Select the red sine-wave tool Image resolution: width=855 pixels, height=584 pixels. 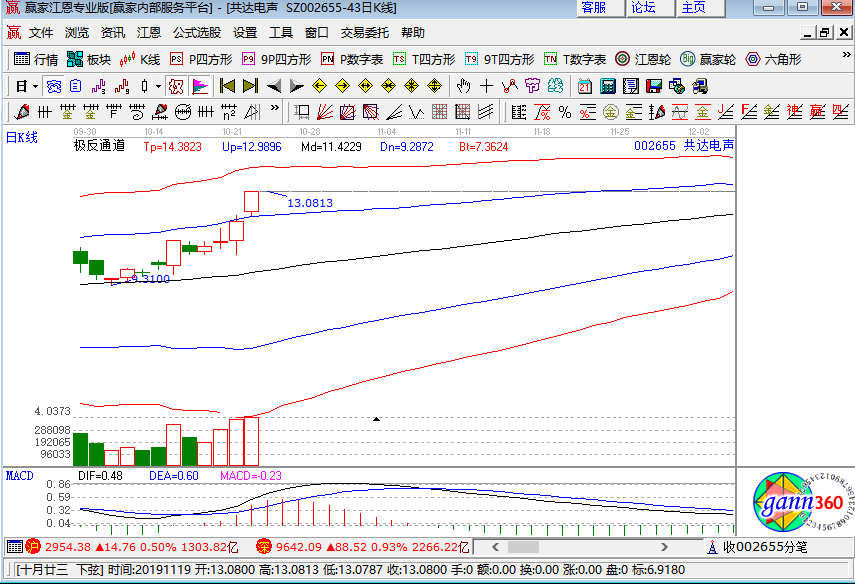[679, 112]
